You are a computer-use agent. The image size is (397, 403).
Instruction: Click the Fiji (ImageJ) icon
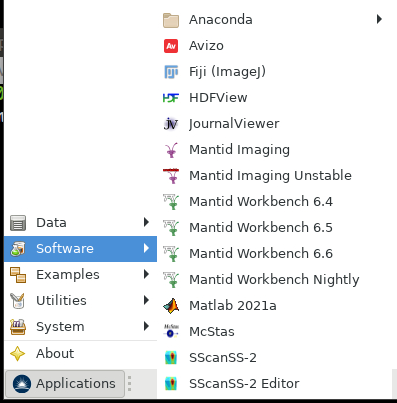(171, 72)
